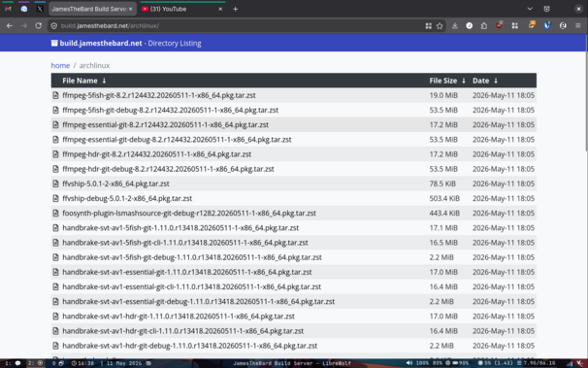The height and width of the screenshot is (368, 588).
Task: Click the volume indicator in status bar
Action: click(417, 363)
